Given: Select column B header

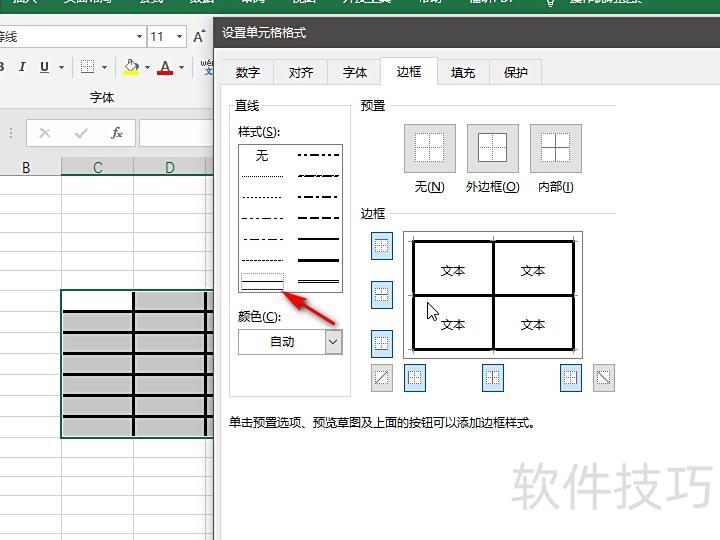Looking at the screenshot, I should click(x=26, y=167).
